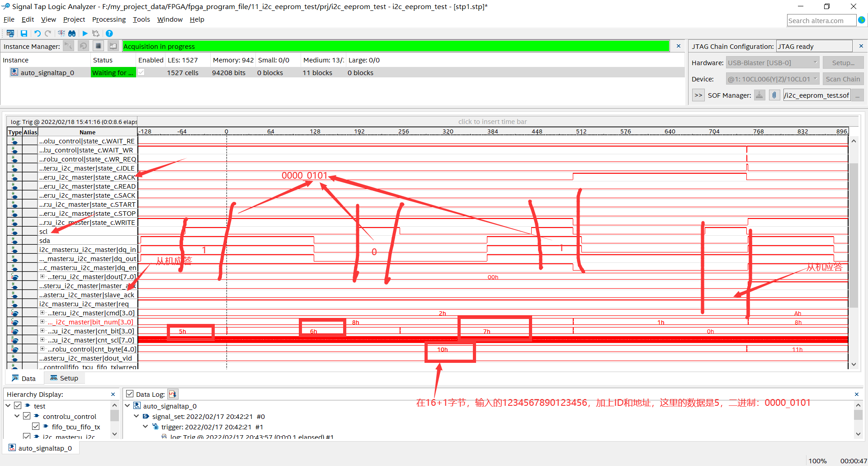Open SignalTap help using the question mark icon

coord(109,33)
